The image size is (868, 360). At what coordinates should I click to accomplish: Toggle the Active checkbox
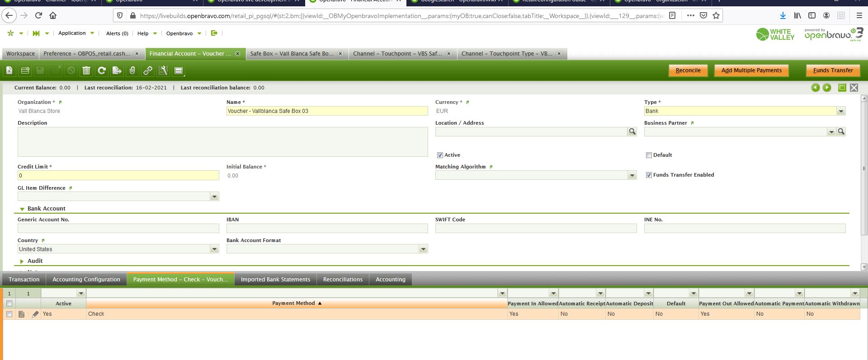click(440, 155)
